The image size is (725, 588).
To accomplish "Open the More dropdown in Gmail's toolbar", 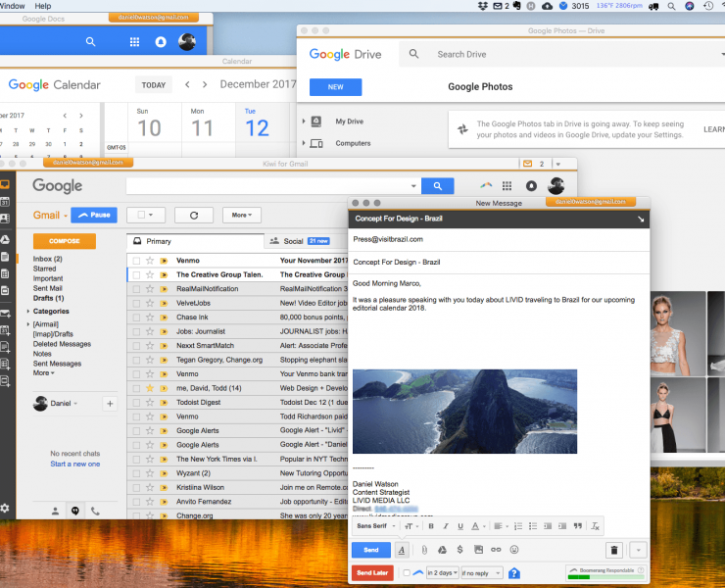I will [240, 215].
